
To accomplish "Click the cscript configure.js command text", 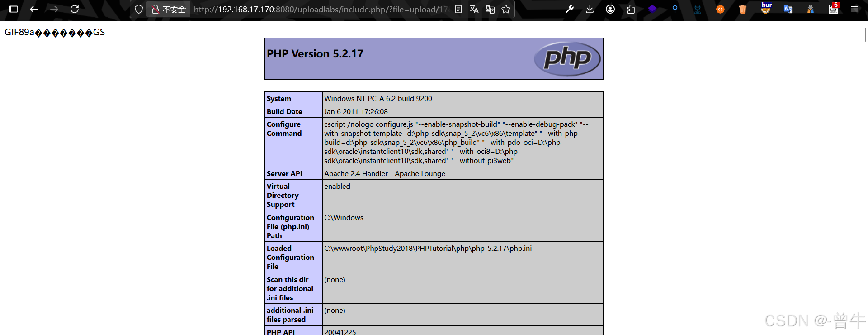I will [457, 142].
